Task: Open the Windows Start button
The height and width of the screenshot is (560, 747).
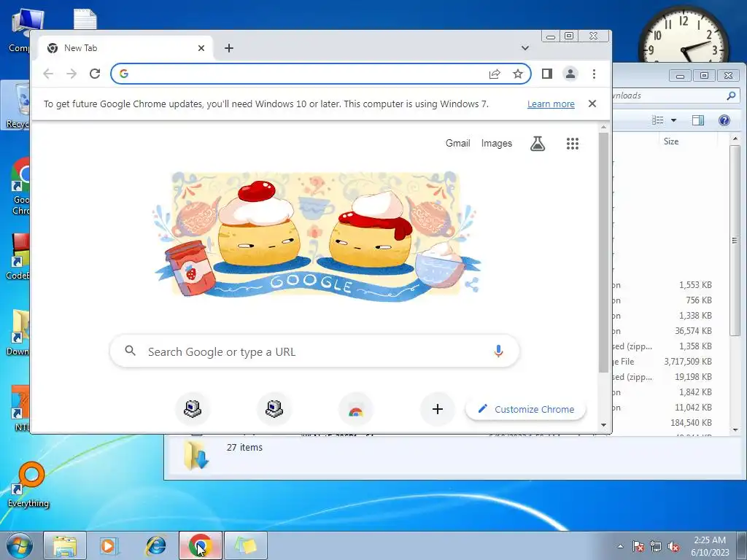Action: click(x=19, y=545)
